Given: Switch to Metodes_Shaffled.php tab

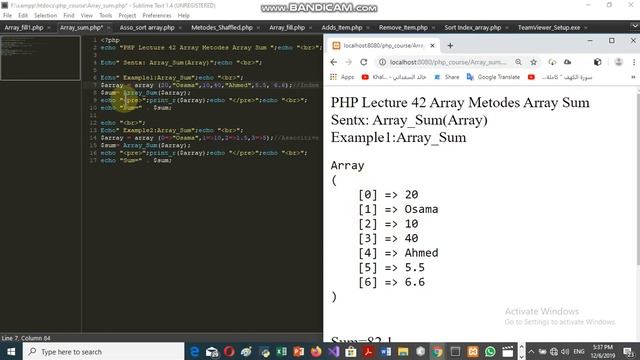Looking at the screenshot, I should pos(222,28).
